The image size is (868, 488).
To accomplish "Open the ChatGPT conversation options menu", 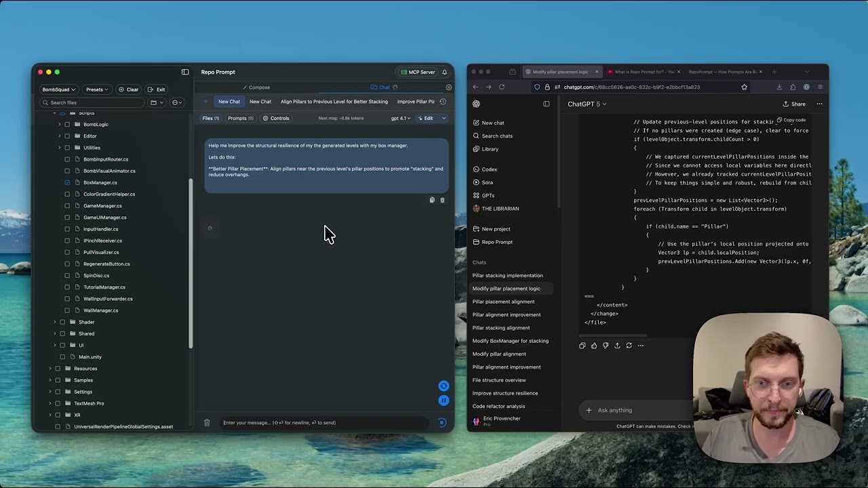I will [819, 104].
